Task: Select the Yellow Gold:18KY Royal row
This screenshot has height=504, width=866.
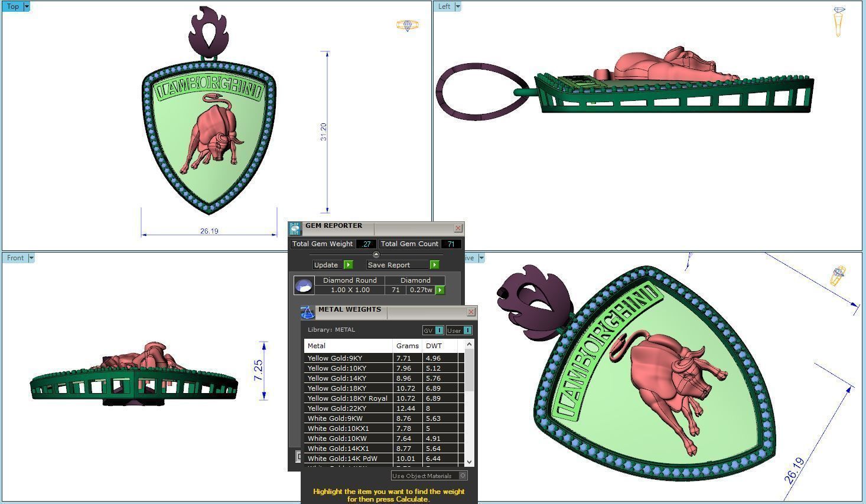Action: point(385,398)
